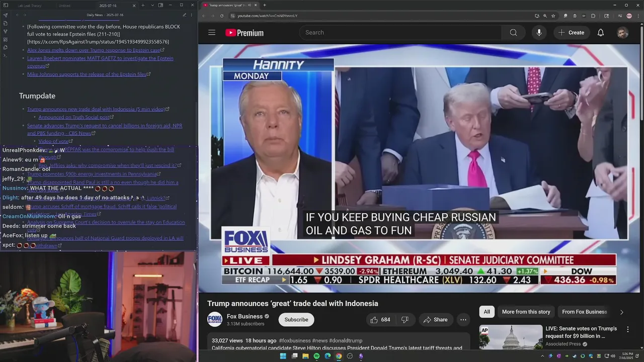Open the Lauren Boebert nominates MATT GAETZ link
The height and width of the screenshot is (362, 644).
[x=100, y=62]
